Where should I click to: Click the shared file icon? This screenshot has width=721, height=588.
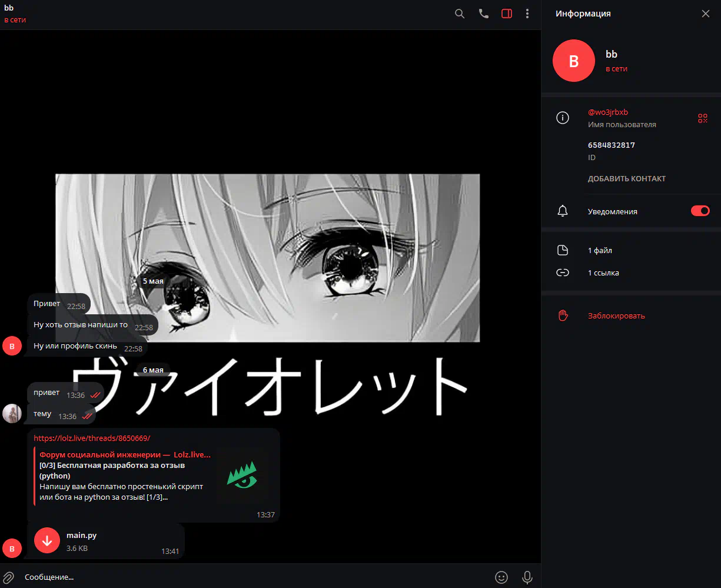click(563, 251)
